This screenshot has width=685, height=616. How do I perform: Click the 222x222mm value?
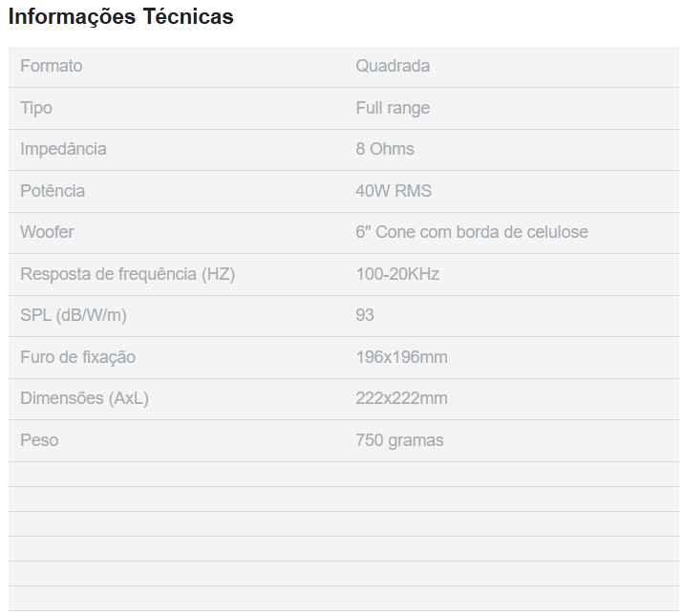(401, 398)
